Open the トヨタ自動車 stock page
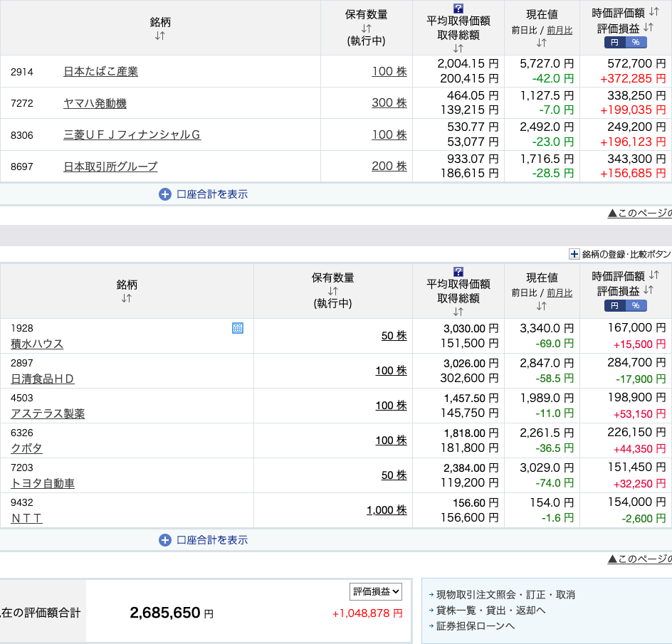The height and width of the screenshot is (644, 672). click(x=43, y=484)
